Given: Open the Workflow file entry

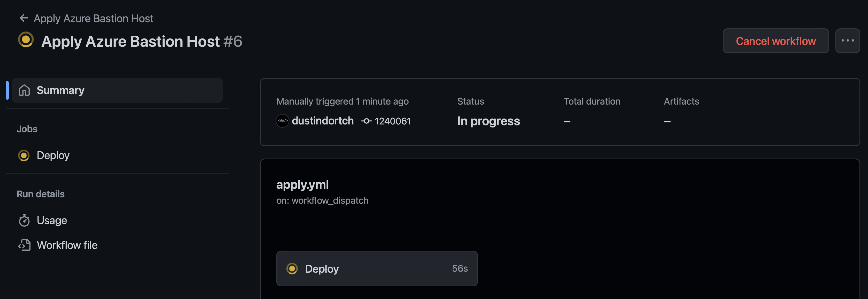Looking at the screenshot, I should tap(67, 245).
